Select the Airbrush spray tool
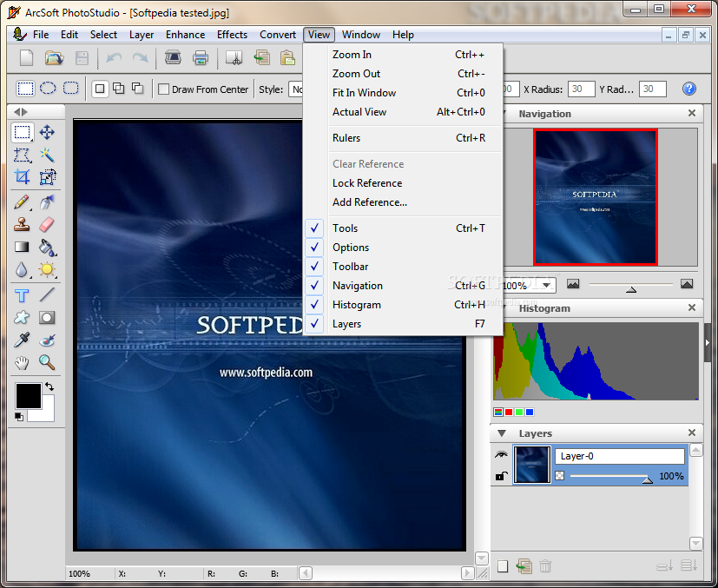The image size is (718, 588). 47,202
